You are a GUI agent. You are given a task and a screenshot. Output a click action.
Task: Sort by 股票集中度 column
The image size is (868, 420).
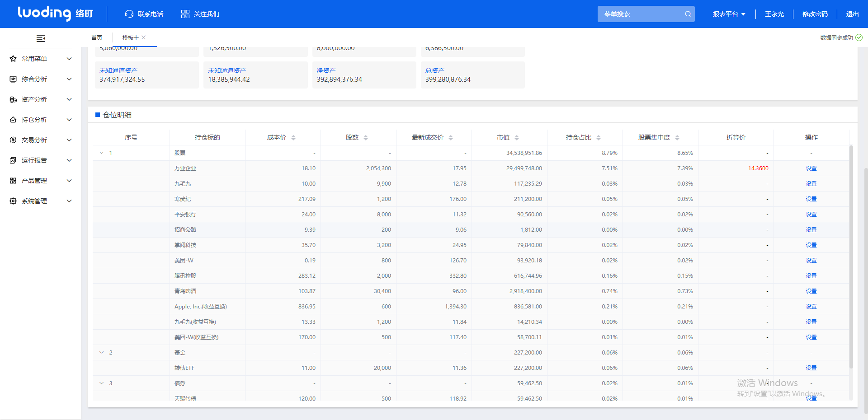677,138
